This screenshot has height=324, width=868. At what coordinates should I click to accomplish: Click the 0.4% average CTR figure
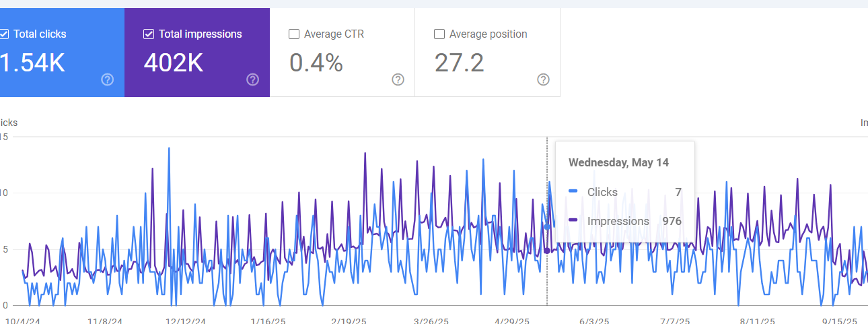coord(316,63)
